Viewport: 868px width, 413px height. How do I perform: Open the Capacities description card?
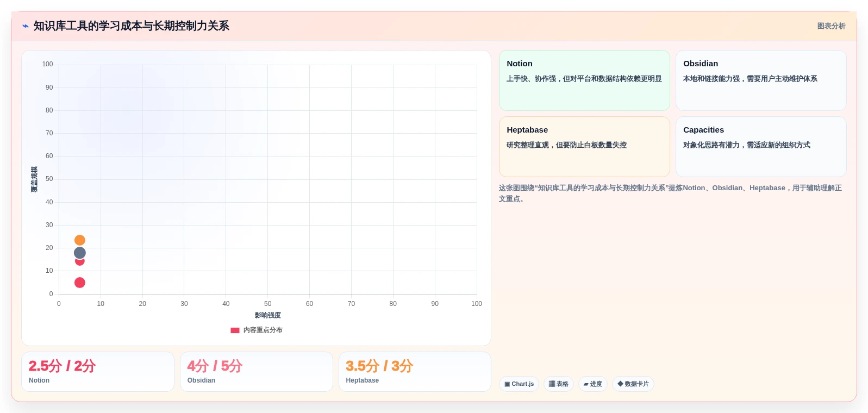[761, 147]
